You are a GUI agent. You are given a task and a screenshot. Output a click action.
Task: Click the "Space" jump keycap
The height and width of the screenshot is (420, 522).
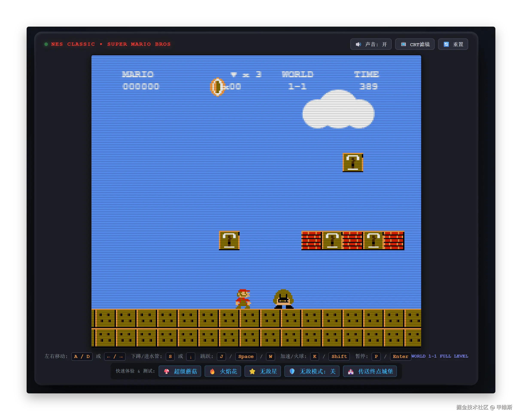point(246,356)
